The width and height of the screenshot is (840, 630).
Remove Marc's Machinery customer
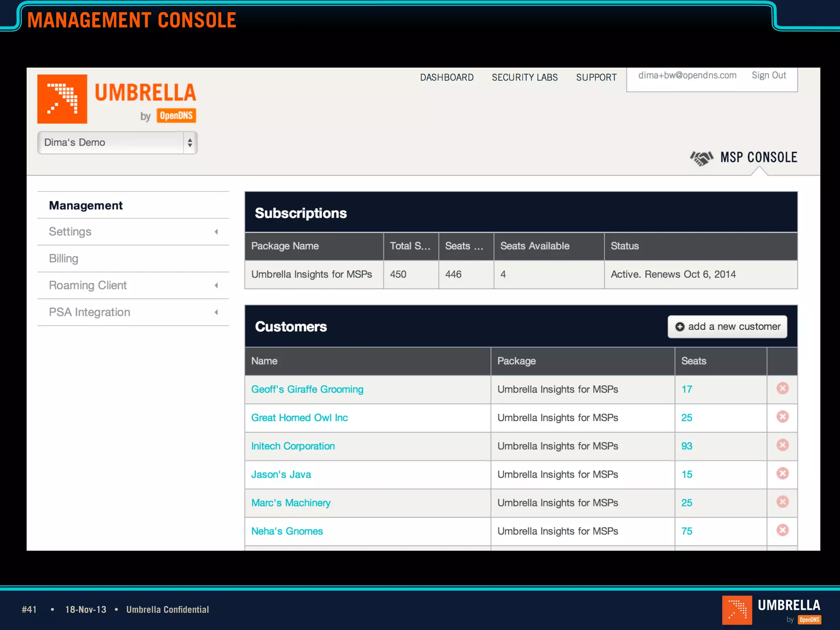click(782, 502)
